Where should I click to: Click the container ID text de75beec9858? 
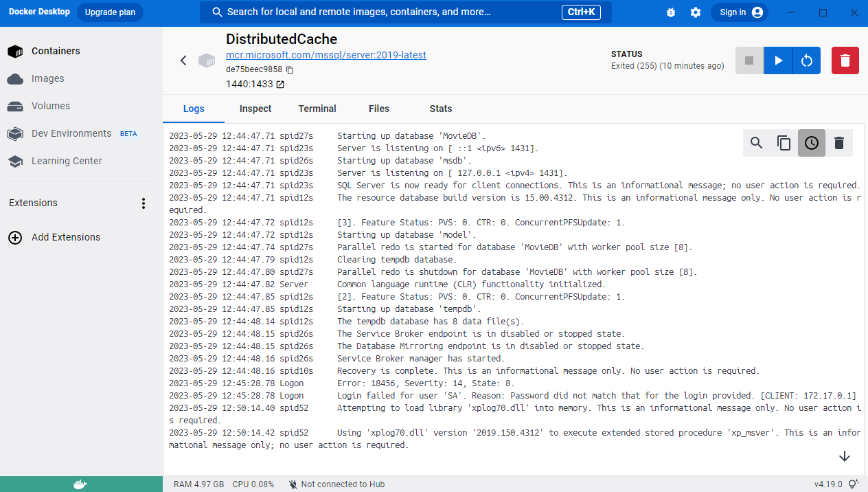tap(254, 69)
